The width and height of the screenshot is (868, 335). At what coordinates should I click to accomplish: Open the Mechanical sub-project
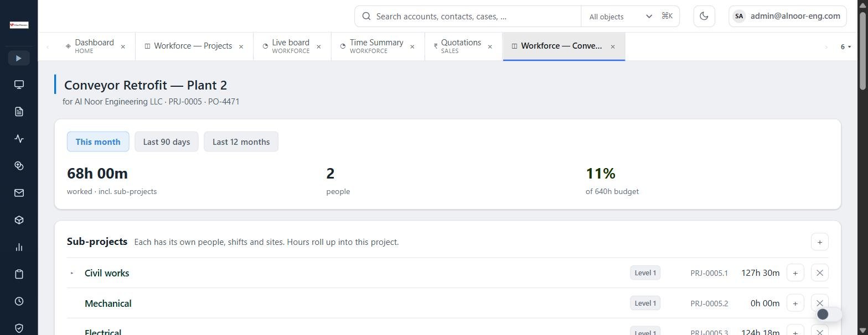[108, 303]
